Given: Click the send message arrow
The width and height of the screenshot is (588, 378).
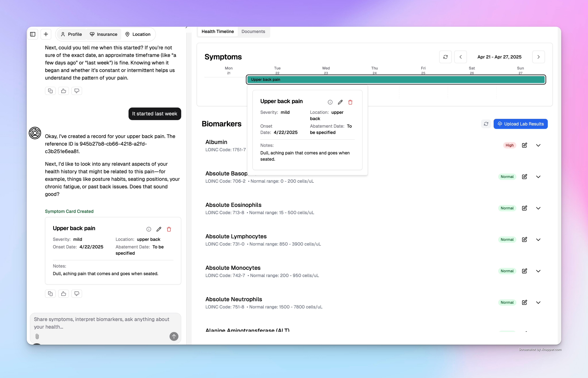Looking at the screenshot, I should point(174,336).
